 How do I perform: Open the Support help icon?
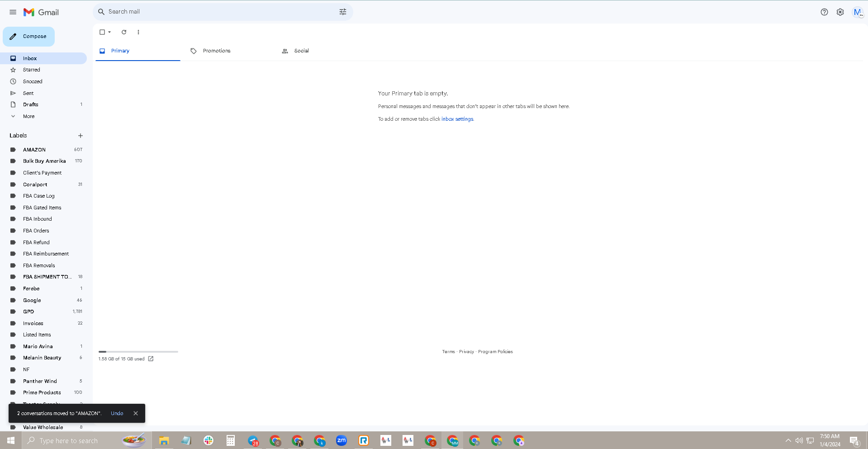click(x=824, y=12)
